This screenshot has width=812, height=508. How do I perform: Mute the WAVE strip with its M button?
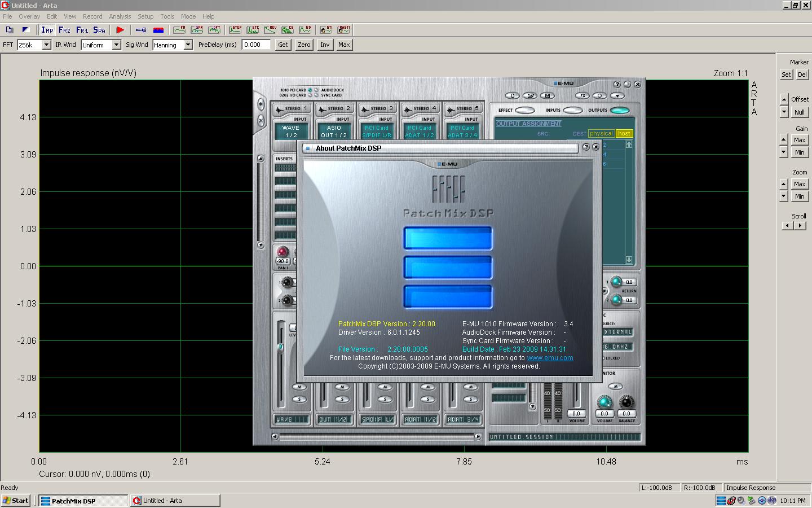click(x=299, y=387)
